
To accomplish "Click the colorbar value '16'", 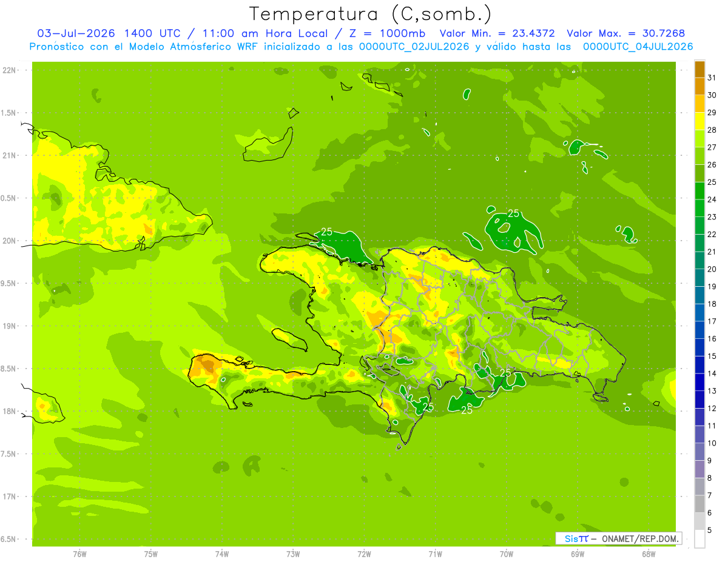I will 712,338.
